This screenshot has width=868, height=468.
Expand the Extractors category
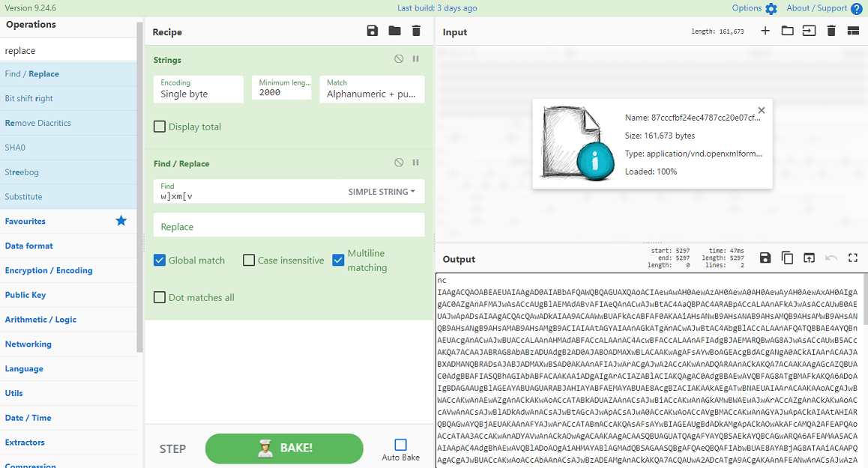click(68, 442)
